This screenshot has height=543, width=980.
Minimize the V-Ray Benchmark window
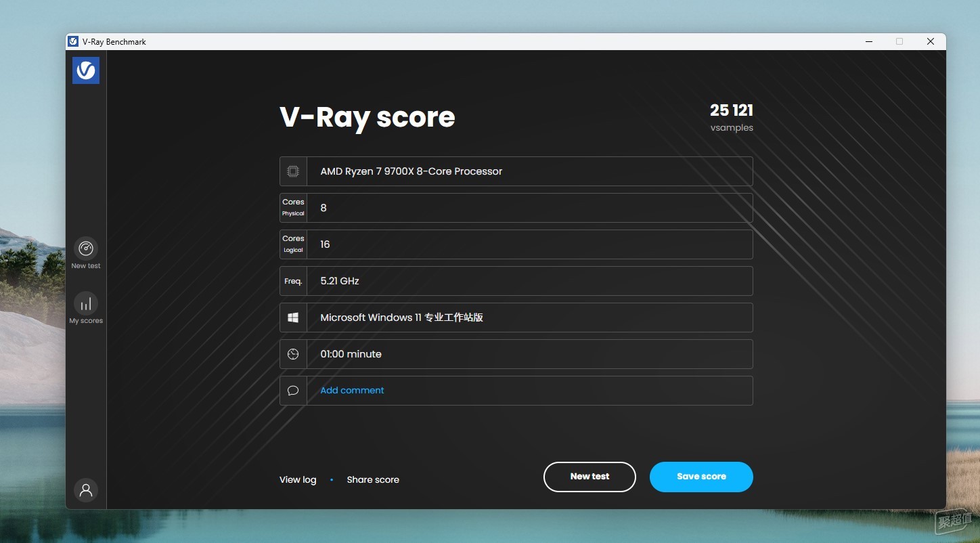pos(869,41)
